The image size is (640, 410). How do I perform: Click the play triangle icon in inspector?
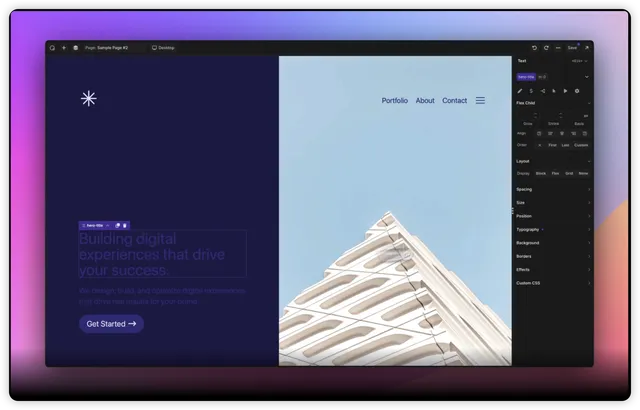tap(565, 90)
